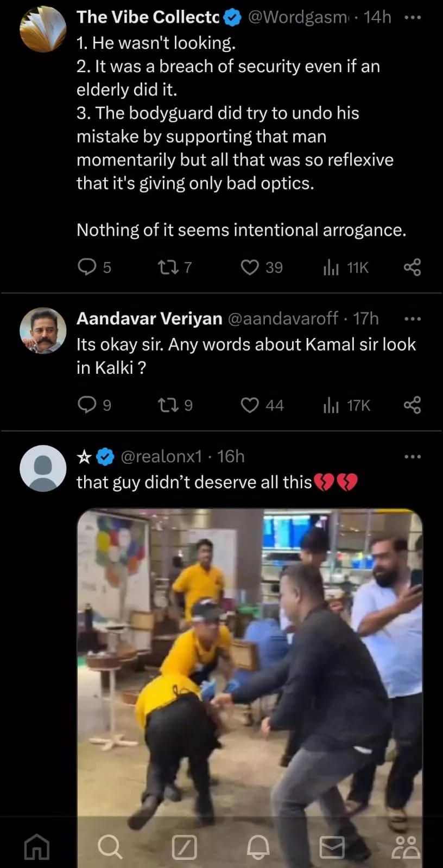Open Notifications bell tab

[x=258, y=846]
